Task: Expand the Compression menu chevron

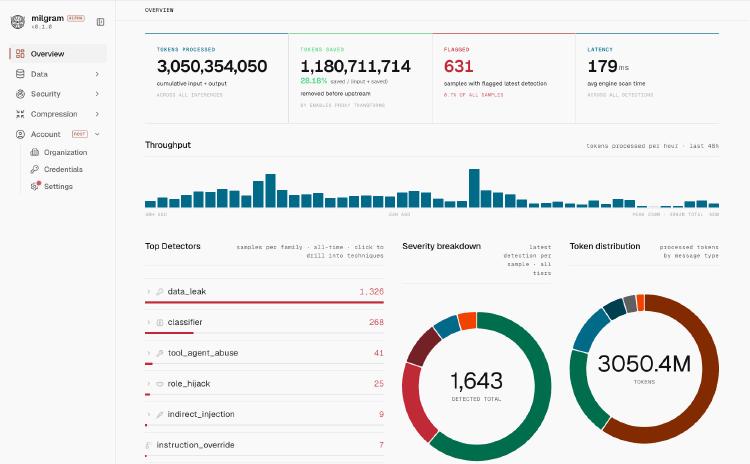Action: click(x=97, y=114)
